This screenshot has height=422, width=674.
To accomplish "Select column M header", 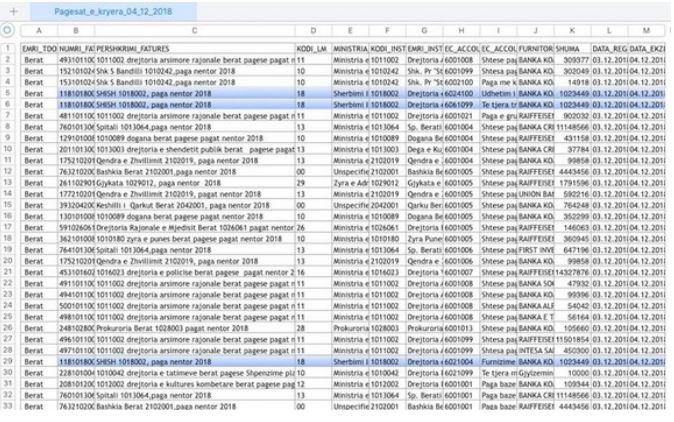I will pos(646,31).
